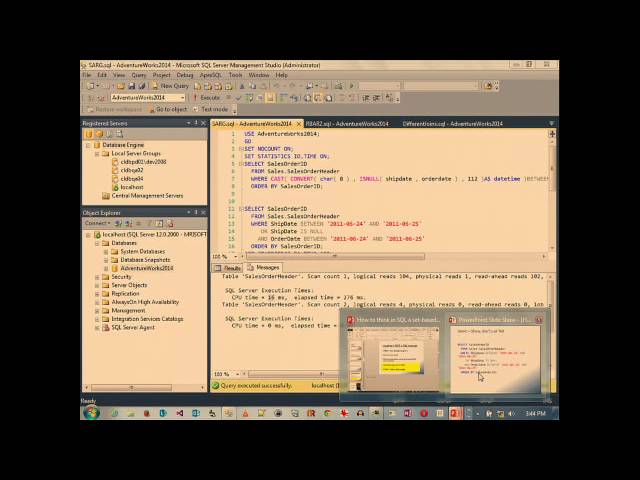Open the Debug menu

184,75
